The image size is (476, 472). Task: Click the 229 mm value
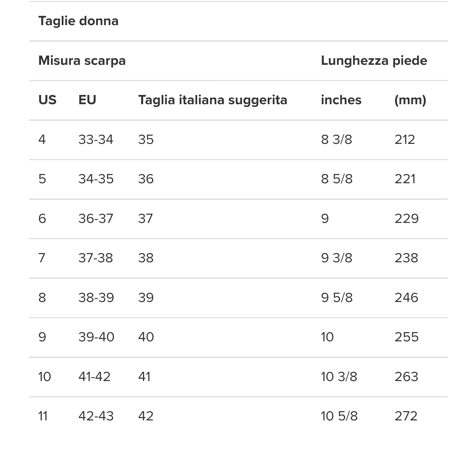pos(407,219)
